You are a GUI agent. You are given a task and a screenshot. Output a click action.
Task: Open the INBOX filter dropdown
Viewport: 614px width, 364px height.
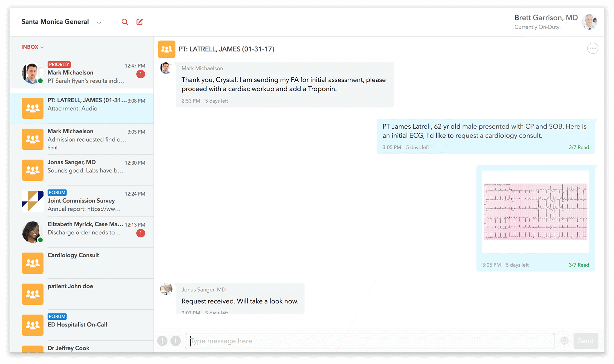(32, 47)
